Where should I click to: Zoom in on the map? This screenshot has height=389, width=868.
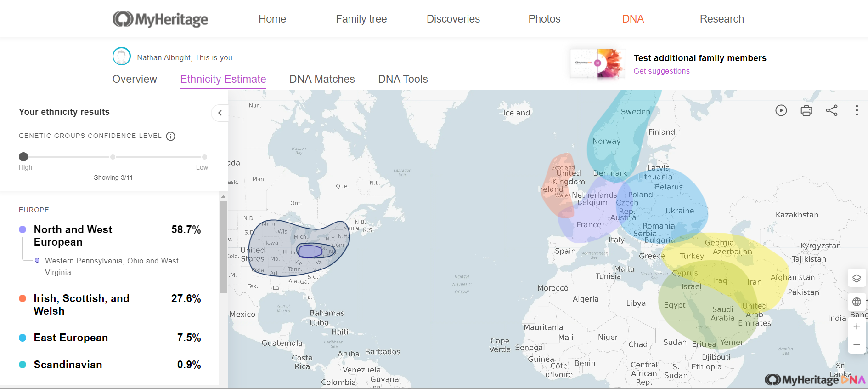coord(857,326)
